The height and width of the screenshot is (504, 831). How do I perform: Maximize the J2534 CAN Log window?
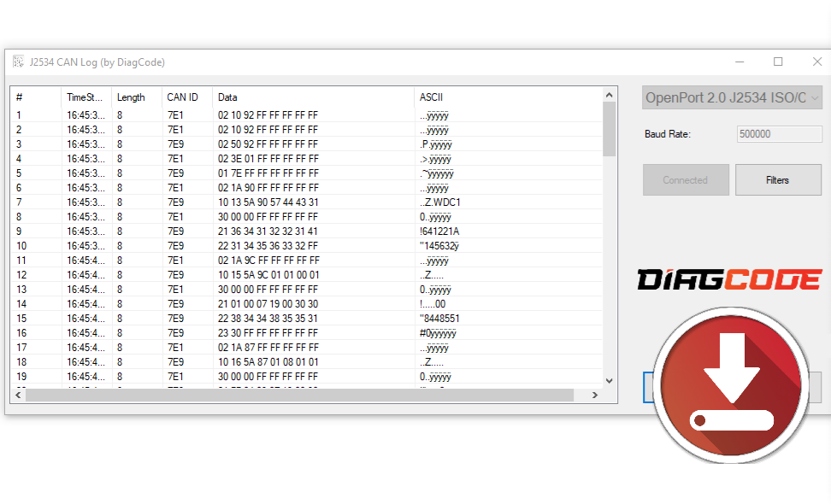click(778, 62)
